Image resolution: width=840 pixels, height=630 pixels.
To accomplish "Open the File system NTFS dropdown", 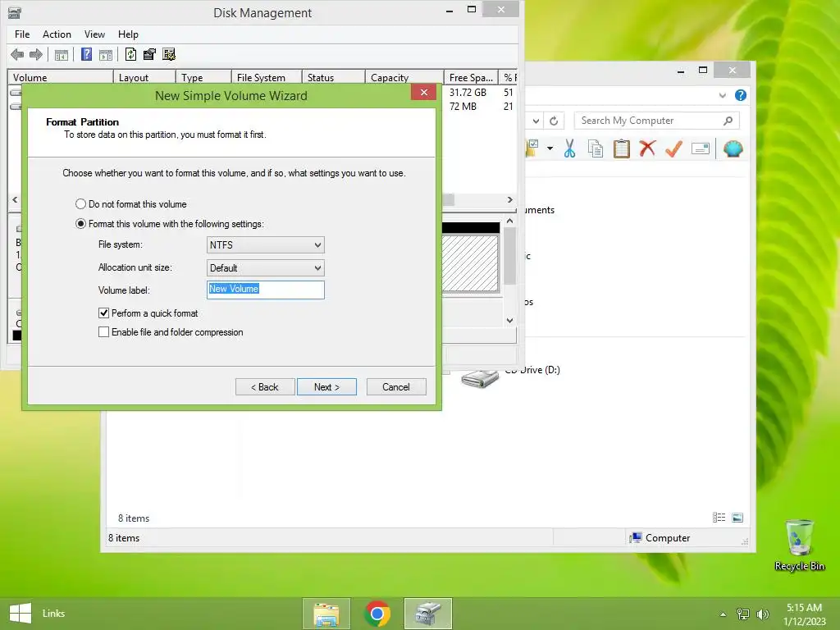I will coord(266,244).
